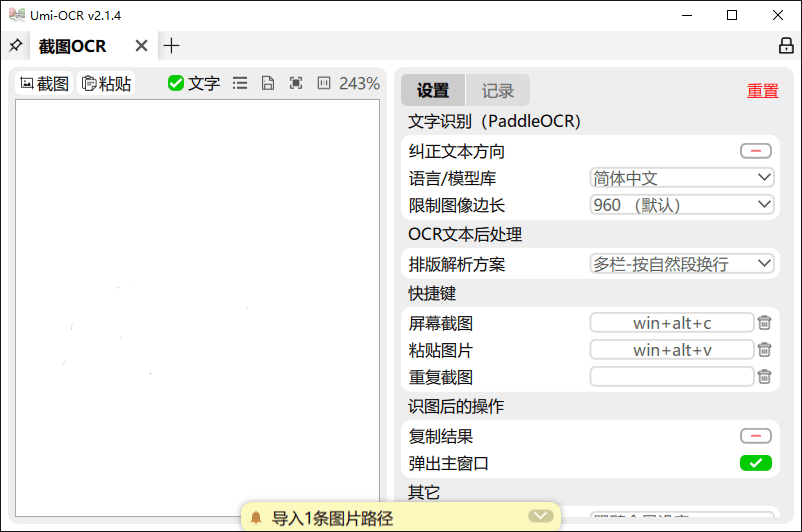Close the 截图OCR tab
Screen dimensions: 802x532
tap(141, 46)
